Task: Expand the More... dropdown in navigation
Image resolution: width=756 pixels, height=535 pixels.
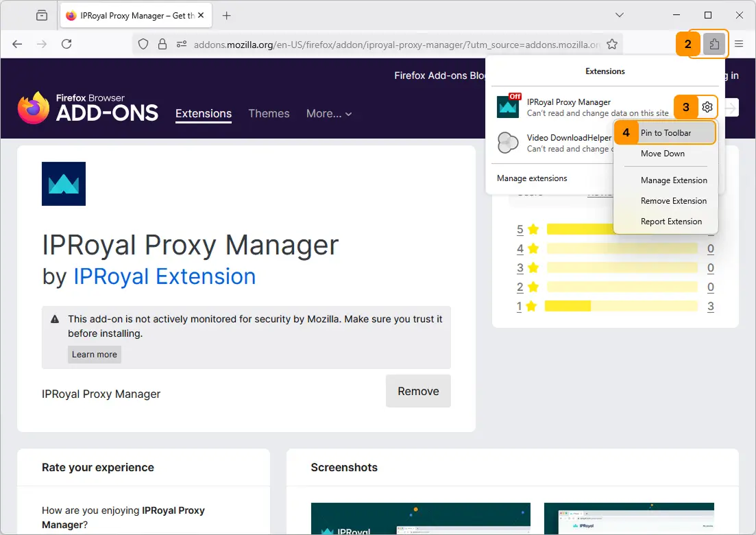Action: (x=329, y=114)
